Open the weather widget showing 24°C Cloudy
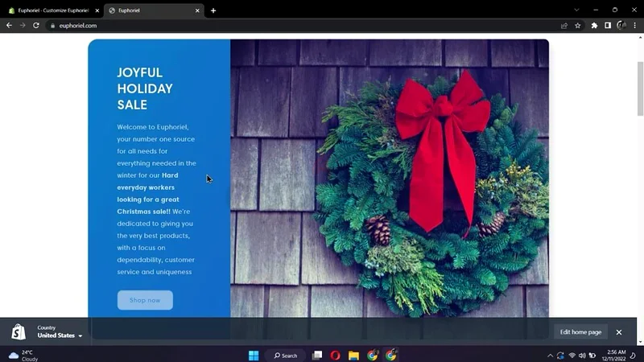 click(x=23, y=356)
